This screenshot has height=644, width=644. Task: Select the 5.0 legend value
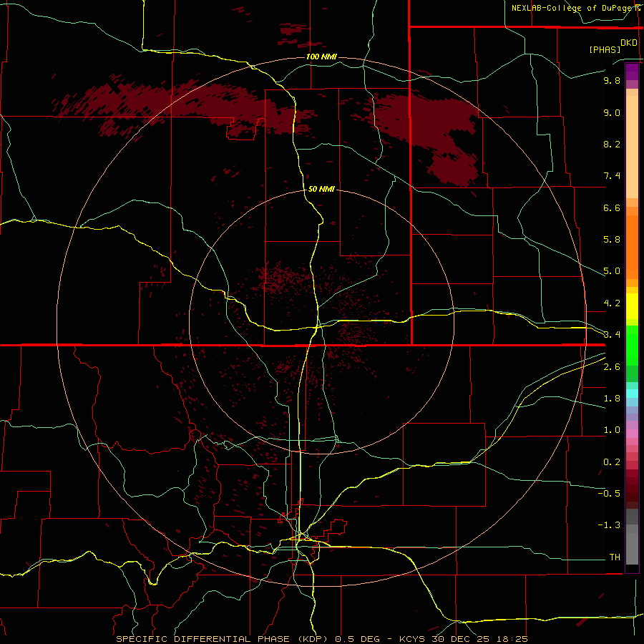[x=612, y=271]
